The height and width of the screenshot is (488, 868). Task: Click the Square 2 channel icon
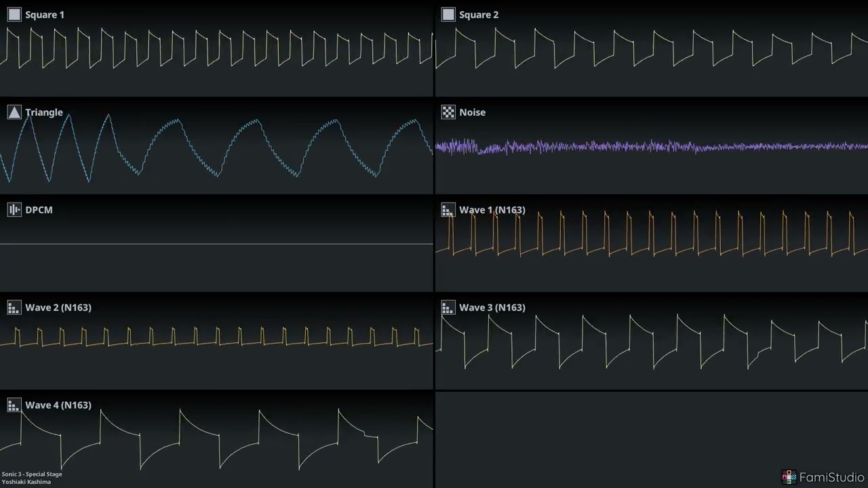click(448, 15)
